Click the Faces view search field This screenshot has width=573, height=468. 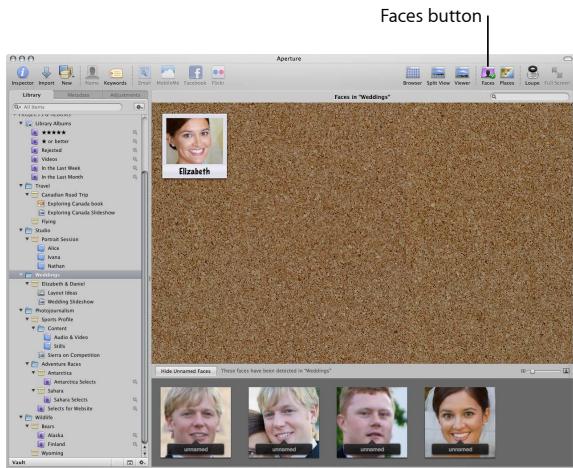[x=530, y=97]
